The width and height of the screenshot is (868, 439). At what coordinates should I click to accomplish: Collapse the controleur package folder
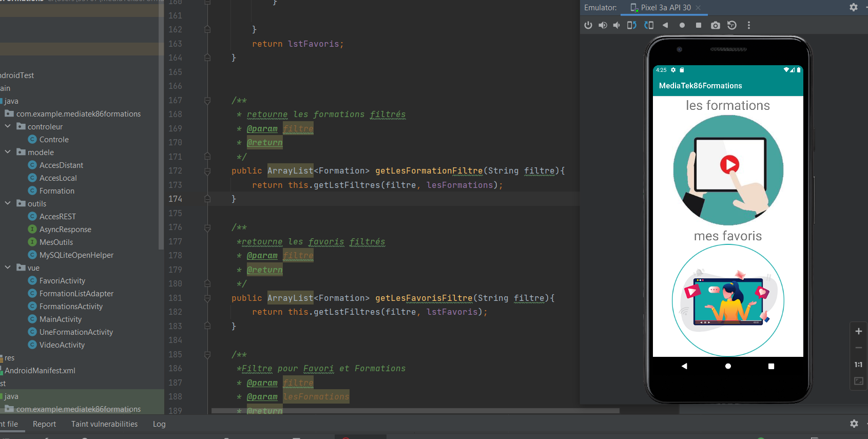coord(8,126)
